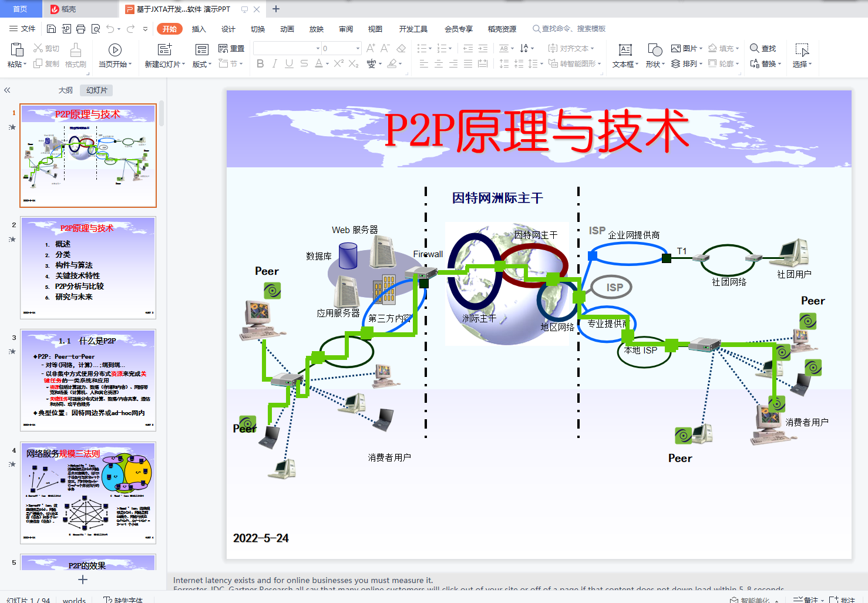Collapse the slide panel with double-chevron icon
This screenshot has height=603, width=868.
[7, 90]
